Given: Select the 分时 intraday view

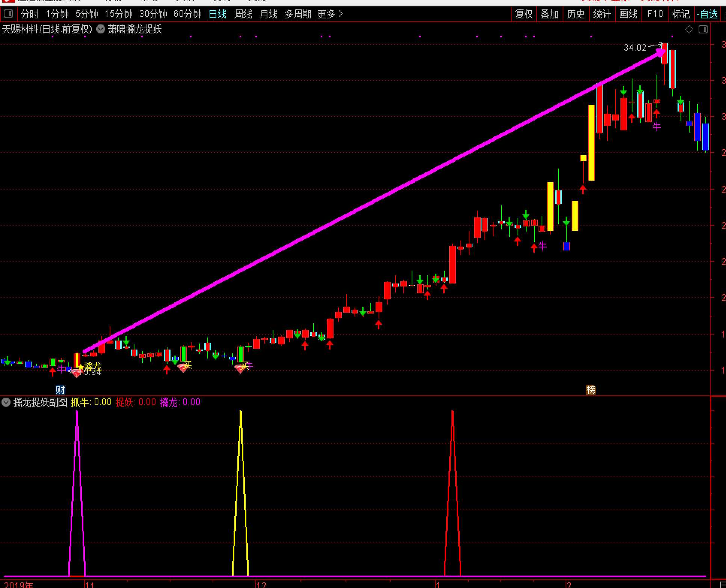Looking at the screenshot, I should click(30, 14).
